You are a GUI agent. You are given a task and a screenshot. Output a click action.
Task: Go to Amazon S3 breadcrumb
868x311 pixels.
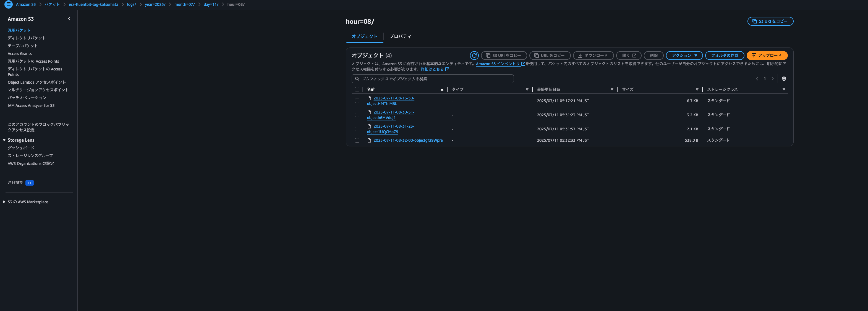tap(26, 4)
